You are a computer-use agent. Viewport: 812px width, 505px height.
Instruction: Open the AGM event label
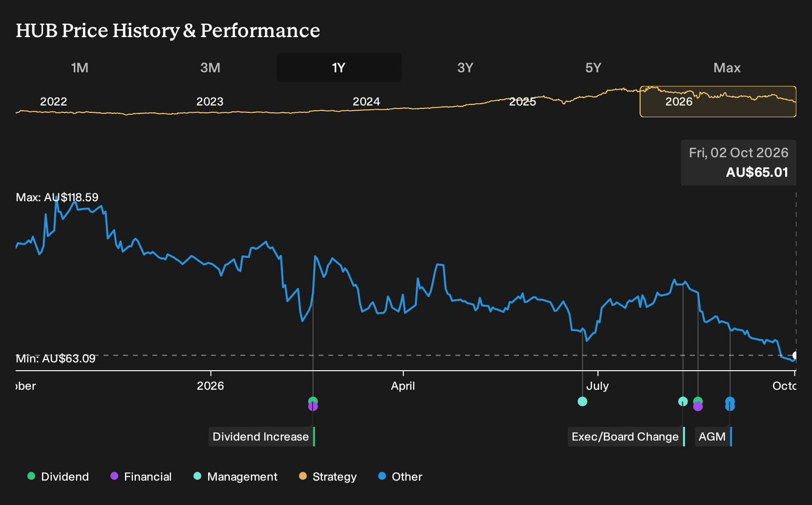click(x=713, y=437)
